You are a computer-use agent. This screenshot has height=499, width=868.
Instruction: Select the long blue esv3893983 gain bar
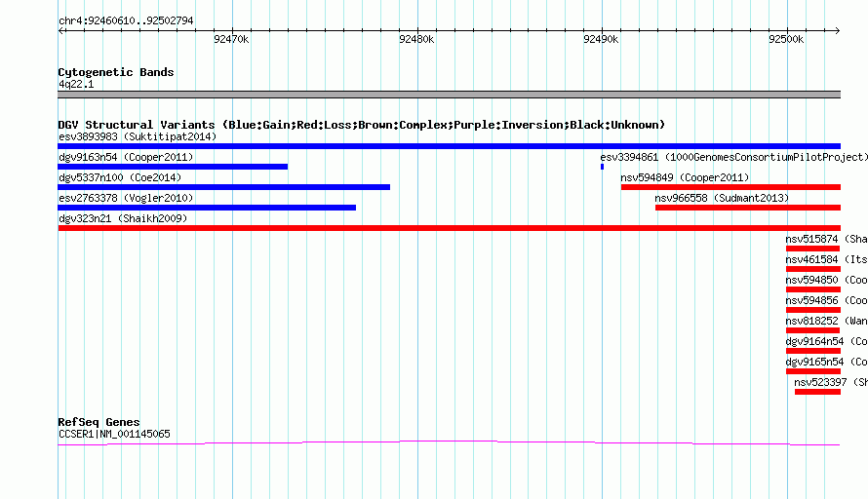(x=449, y=146)
